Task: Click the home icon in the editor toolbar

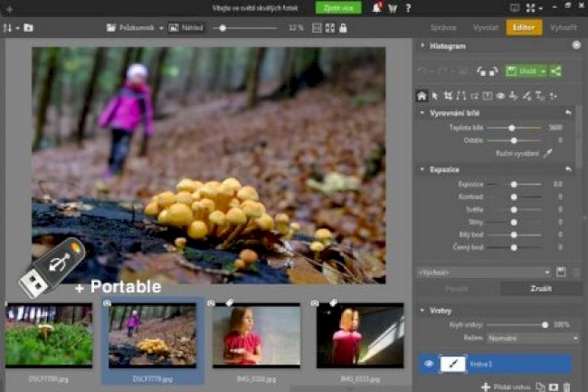Action: click(422, 95)
